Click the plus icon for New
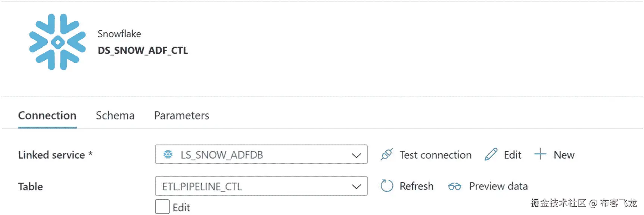The image size is (644, 215). [x=540, y=154]
